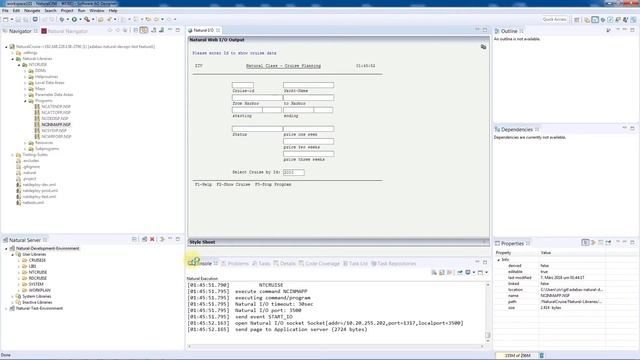Image resolution: width=640 pixels, height=360 pixels.
Task: Expand the System Libraries node
Action: [13, 296]
